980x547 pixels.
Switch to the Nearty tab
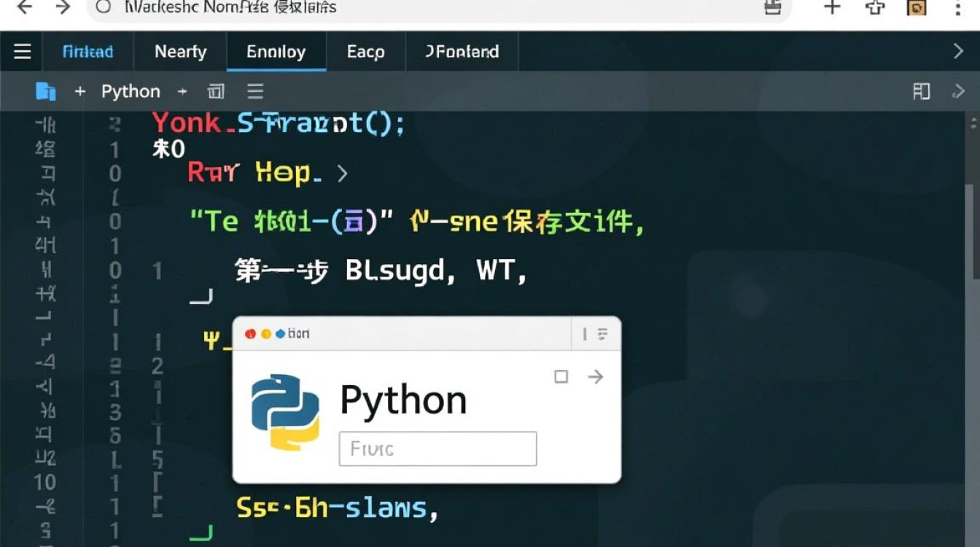coord(179,51)
